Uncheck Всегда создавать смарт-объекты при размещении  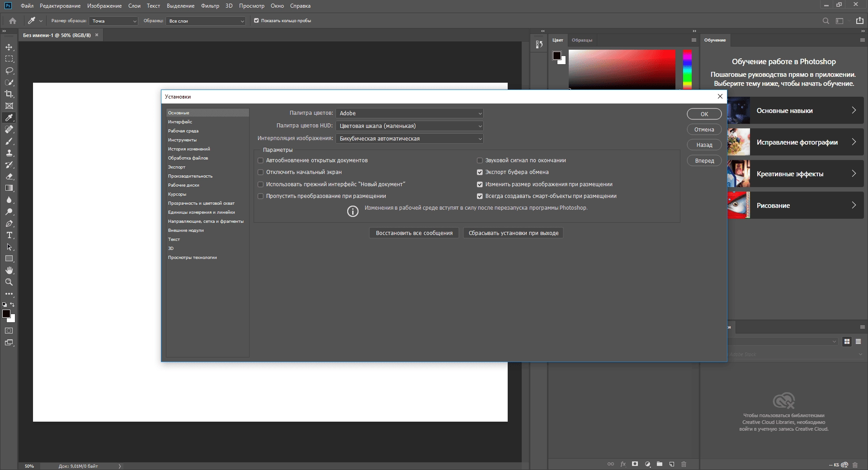480,196
